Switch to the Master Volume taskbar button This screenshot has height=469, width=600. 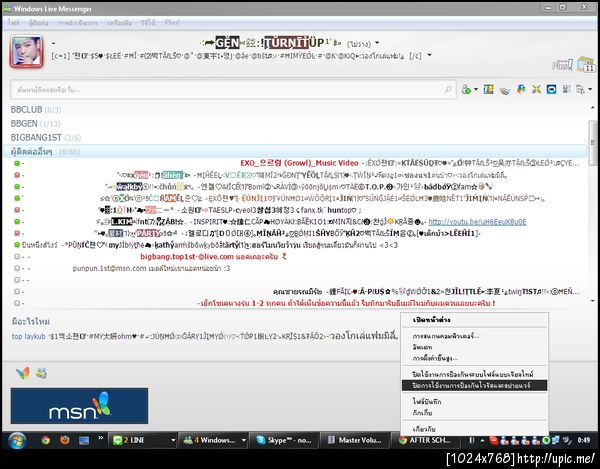[354, 440]
